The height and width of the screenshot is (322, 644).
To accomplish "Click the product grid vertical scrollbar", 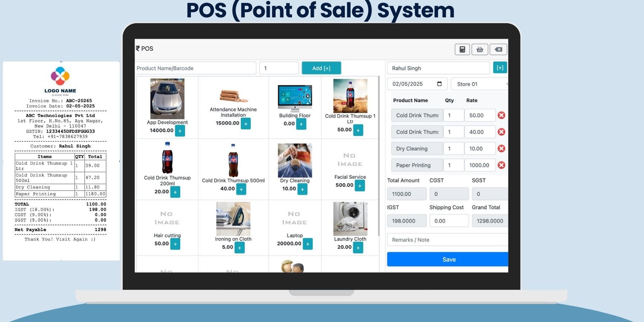I will click(378, 156).
